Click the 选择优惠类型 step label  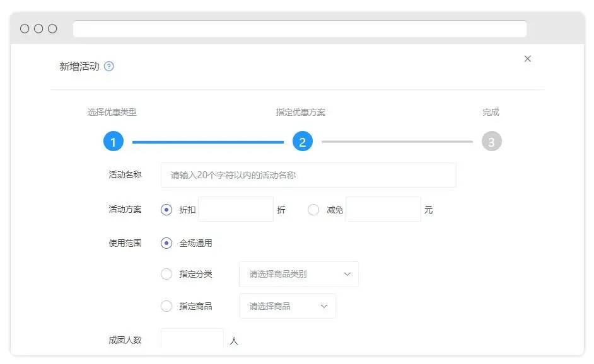[112, 112]
